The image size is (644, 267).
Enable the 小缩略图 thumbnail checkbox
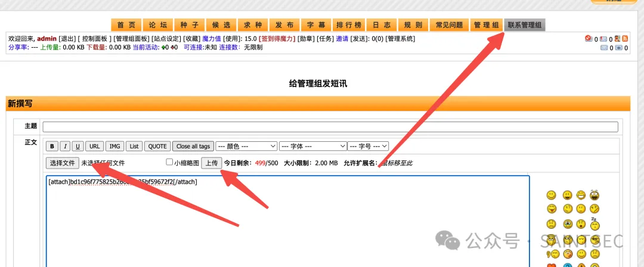pos(169,162)
